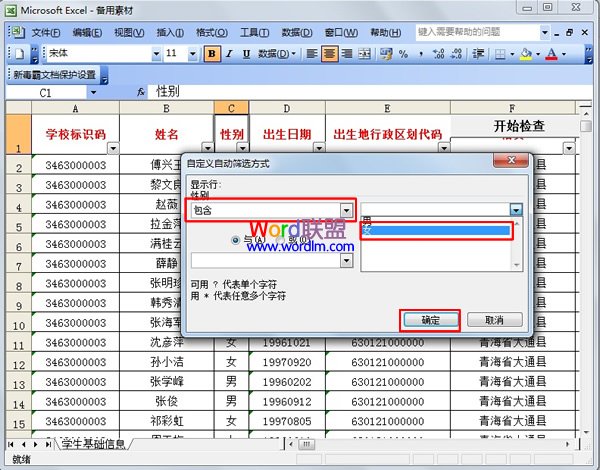Open help question box dropdown arrow
This screenshot has width=600, height=470.
pyautogui.click(x=545, y=33)
